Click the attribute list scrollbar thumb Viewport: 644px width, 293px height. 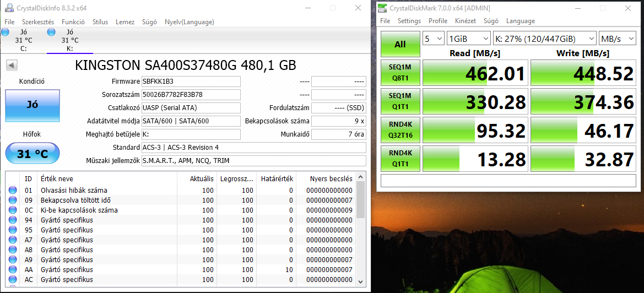[360, 200]
